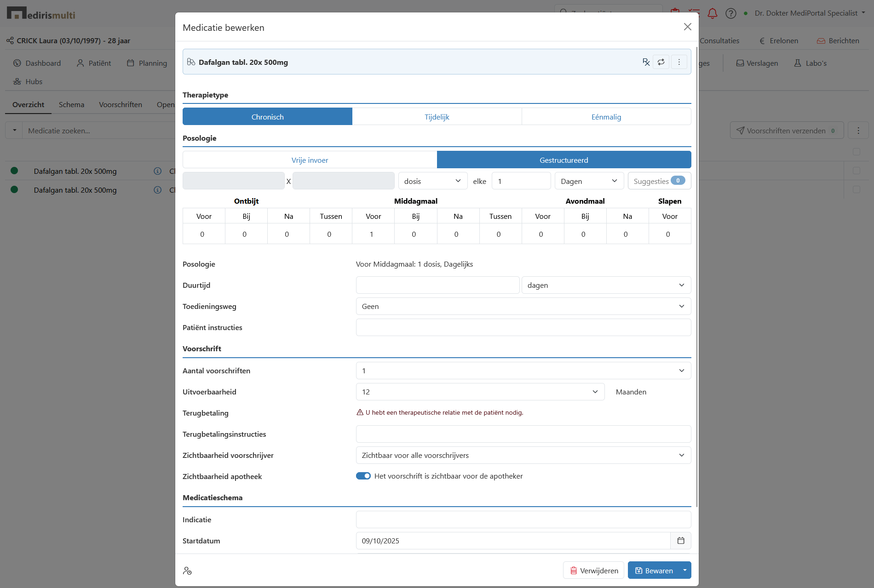Image resolution: width=874 pixels, height=588 pixels.
Task: Expand the Bewaren split-button arrow
Action: [685, 570]
